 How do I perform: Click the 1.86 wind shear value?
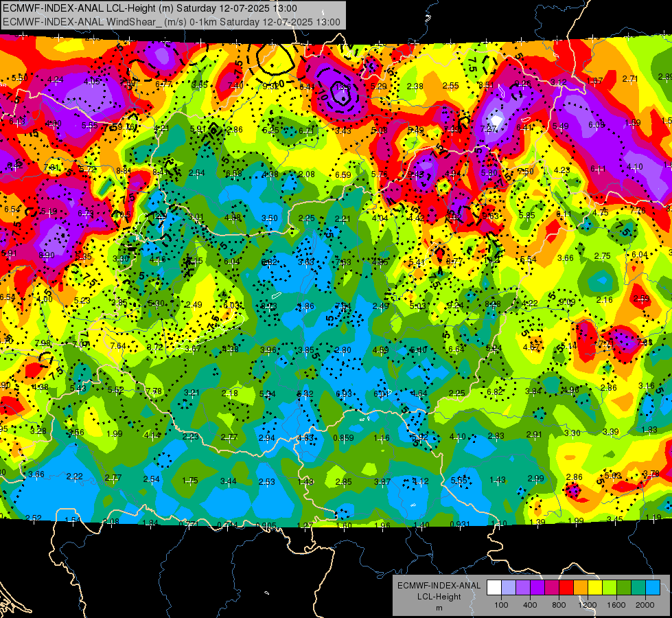point(306,307)
